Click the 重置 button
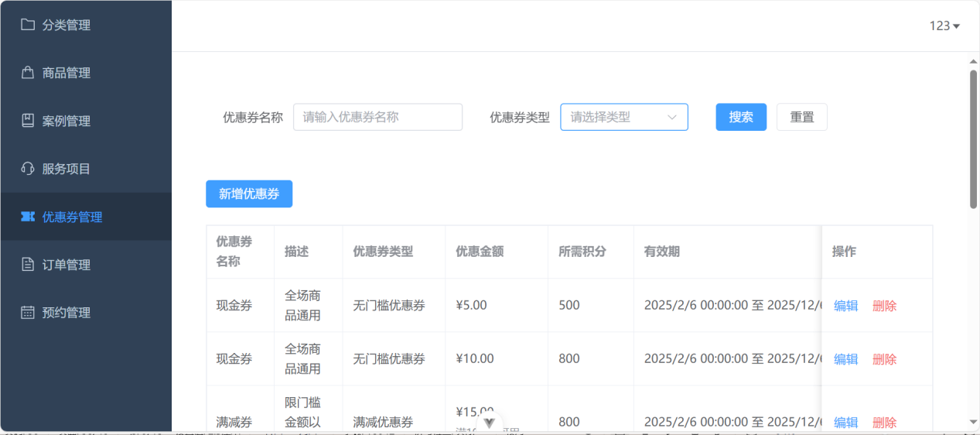The height and width of the screenshot is (435, 980). point(802,117)
